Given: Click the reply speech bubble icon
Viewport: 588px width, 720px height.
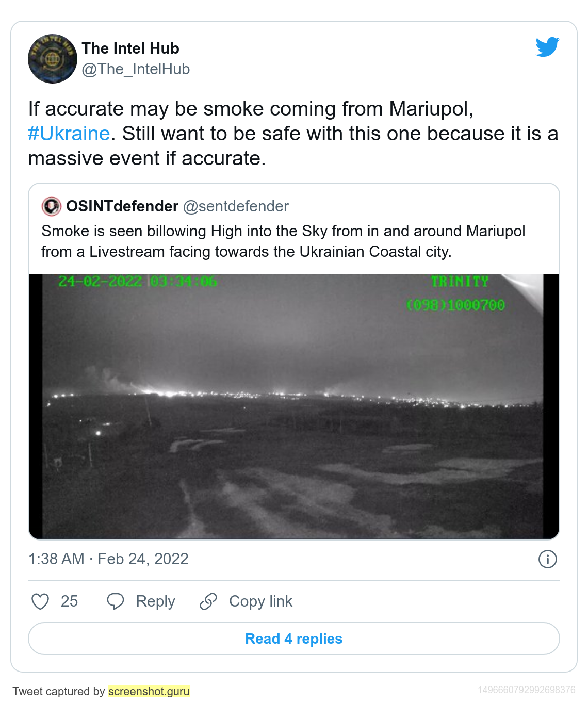Looking at the screenshot, I should click(x=115, y=601).
